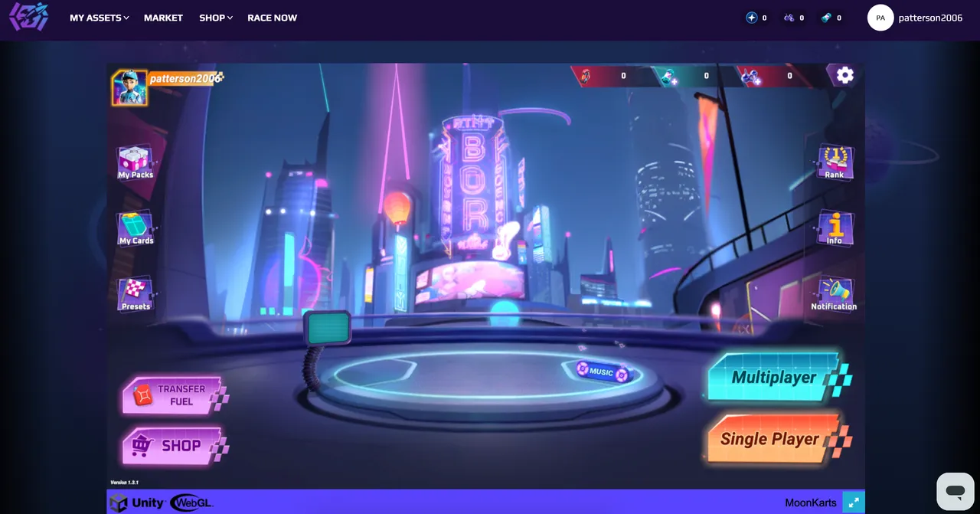The height and width of the screenshot is (514, 980).
Task: Open the chat support bubble
Action: [955, 491]
